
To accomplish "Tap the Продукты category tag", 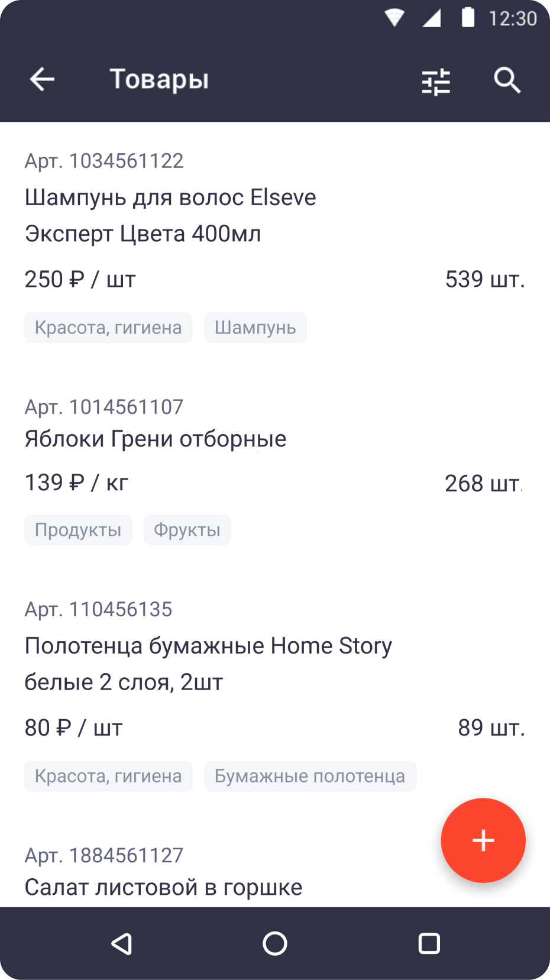I will click(78, 530).
